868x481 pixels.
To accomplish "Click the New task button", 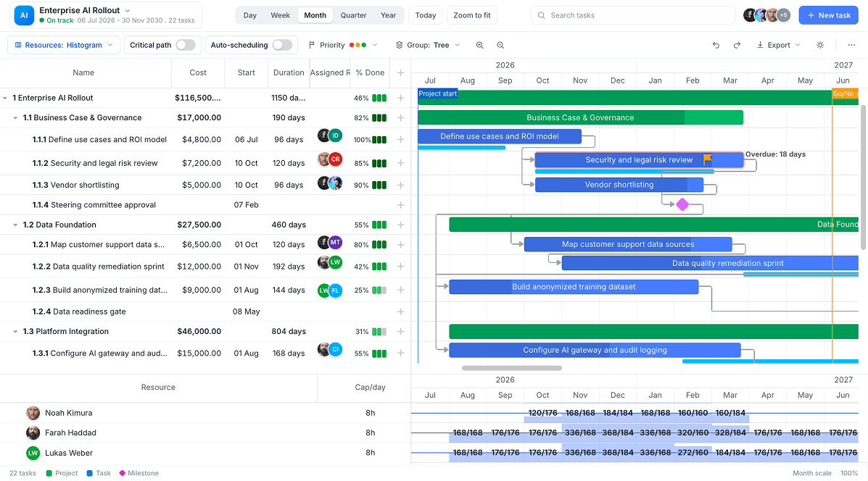I will (x=828, y=15).
